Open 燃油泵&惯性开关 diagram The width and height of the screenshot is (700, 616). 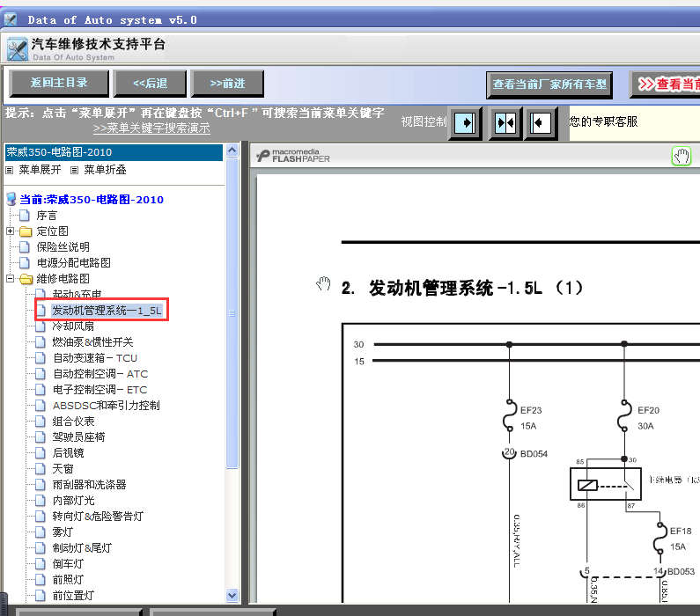[92, 342]
